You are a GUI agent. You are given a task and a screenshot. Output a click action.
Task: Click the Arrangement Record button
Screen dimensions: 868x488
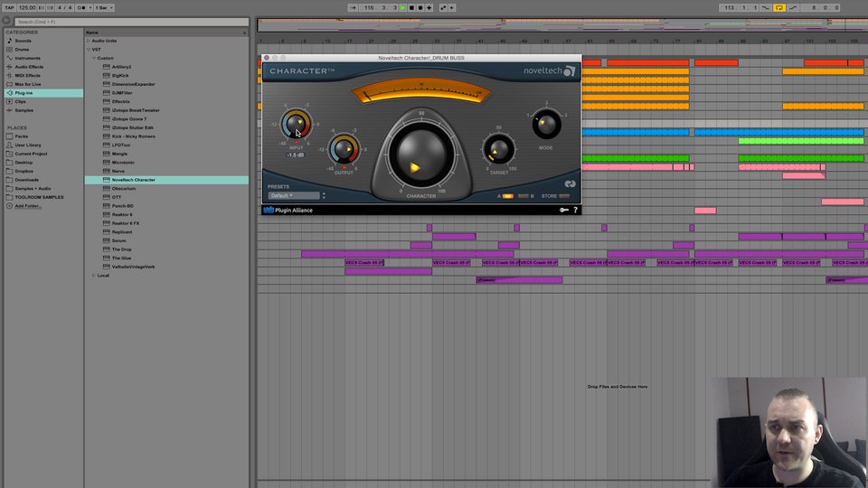[420, 8]
